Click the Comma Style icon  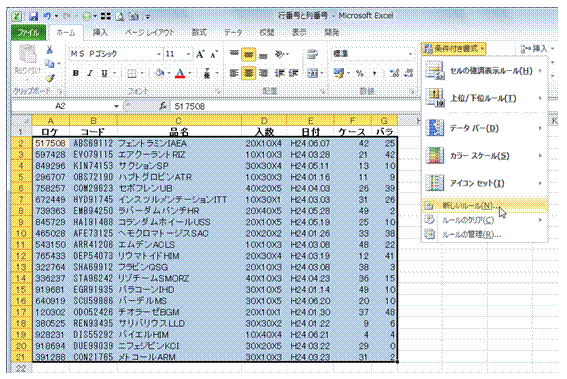tap(375, 73)
